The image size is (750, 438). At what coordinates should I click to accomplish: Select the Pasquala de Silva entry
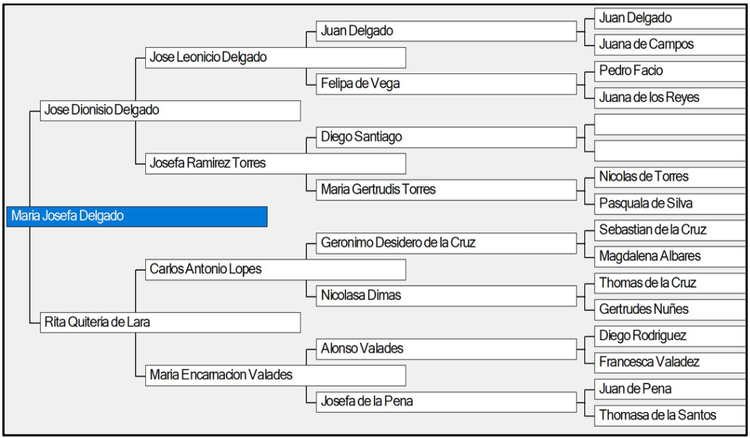click(671, 204)
